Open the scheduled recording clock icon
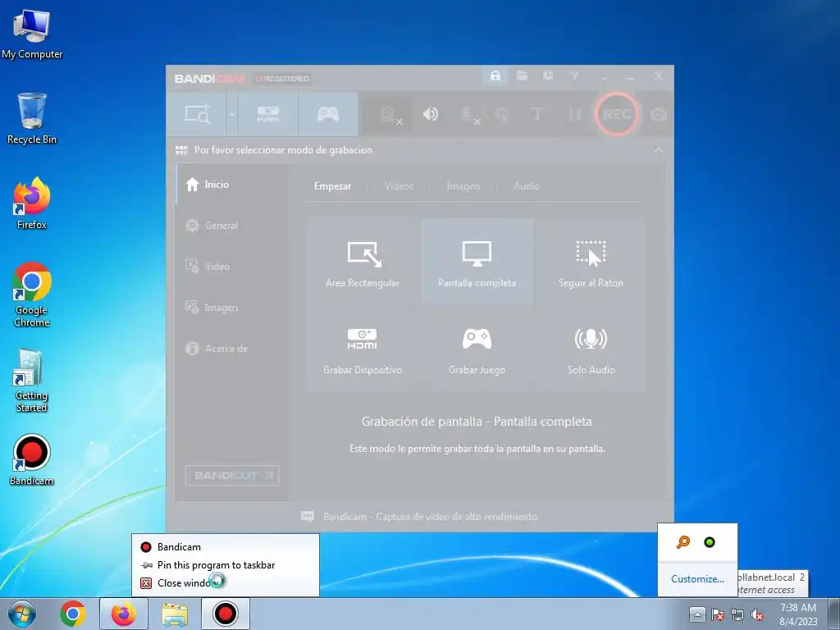This screenshot has height=630, width=840. coord(548,76)
